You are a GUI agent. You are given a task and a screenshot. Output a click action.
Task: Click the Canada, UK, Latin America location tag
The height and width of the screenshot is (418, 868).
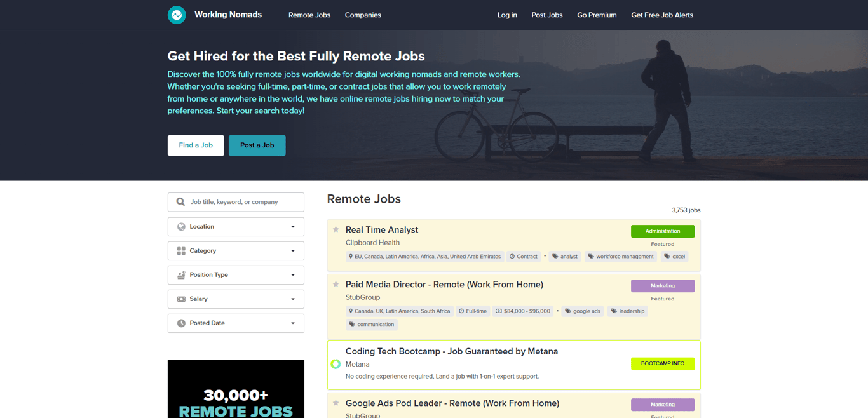pyautogui.click(x=399, y=311)
